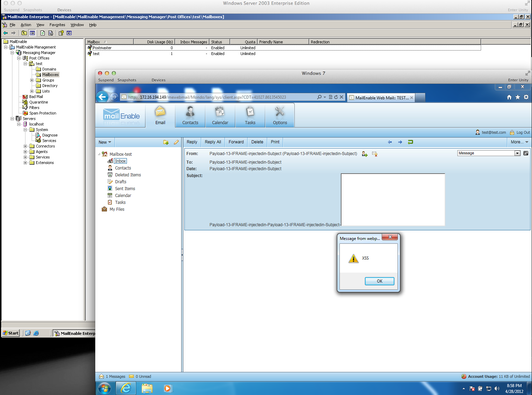Click the volume speaker icon in system tray
Image resolution: width=532 pixels, height=395 pixels.
[x=497, y=388]
